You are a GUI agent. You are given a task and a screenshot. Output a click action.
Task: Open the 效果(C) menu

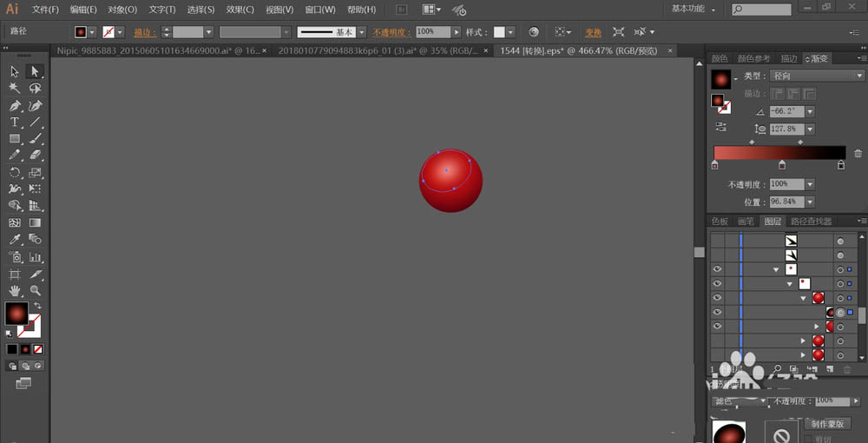[240, 10]
